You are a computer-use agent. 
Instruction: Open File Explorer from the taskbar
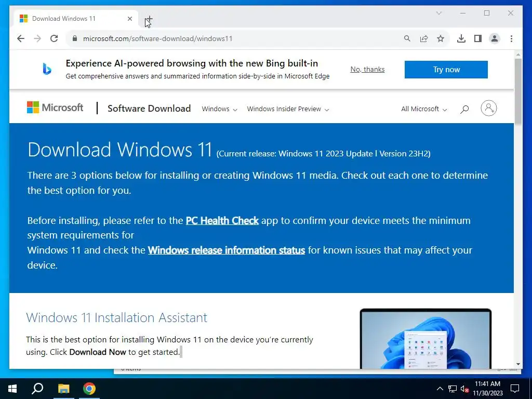click(63, 389)
